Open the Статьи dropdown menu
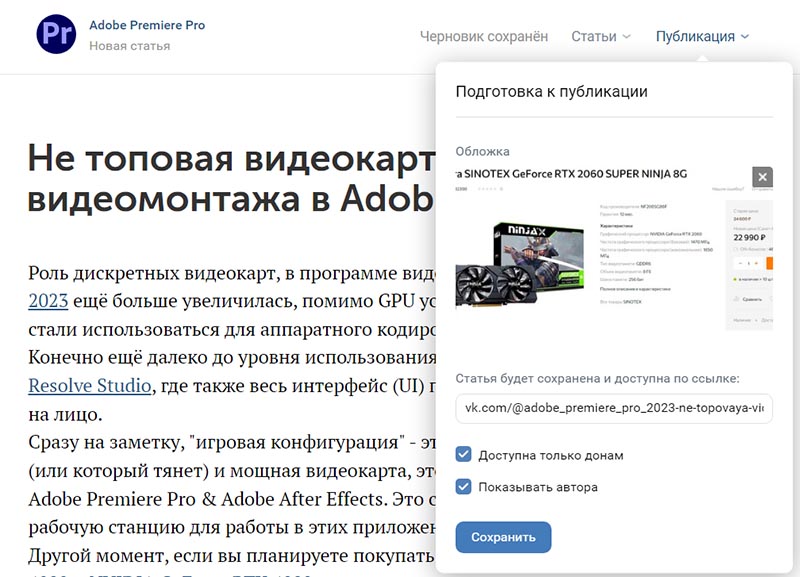800x577 pixels. click(601, 36)
